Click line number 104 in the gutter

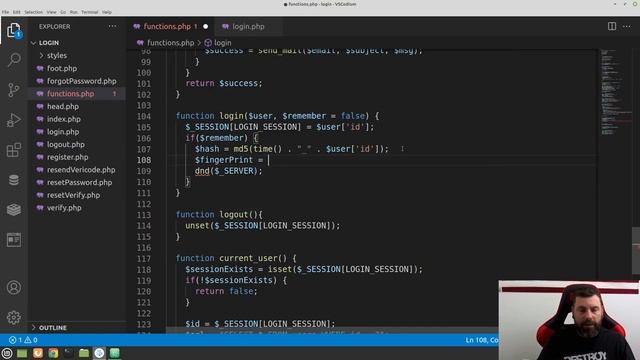144,116
